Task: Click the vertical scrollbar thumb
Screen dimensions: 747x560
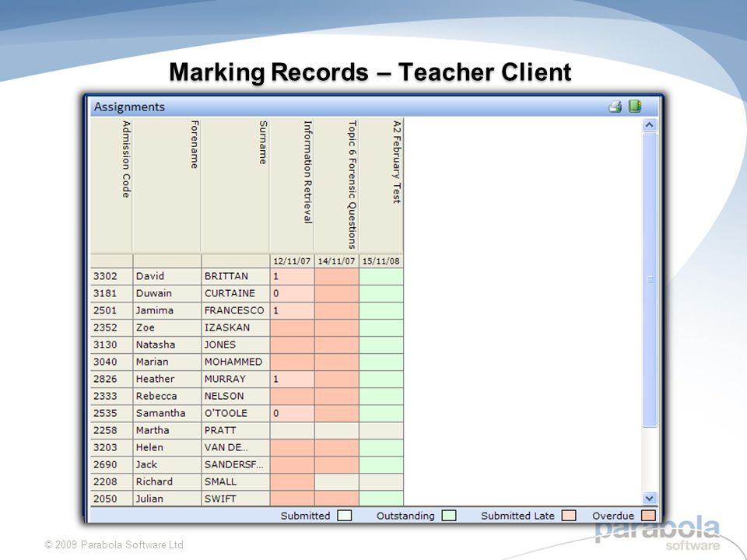Action: click(650, 280)
